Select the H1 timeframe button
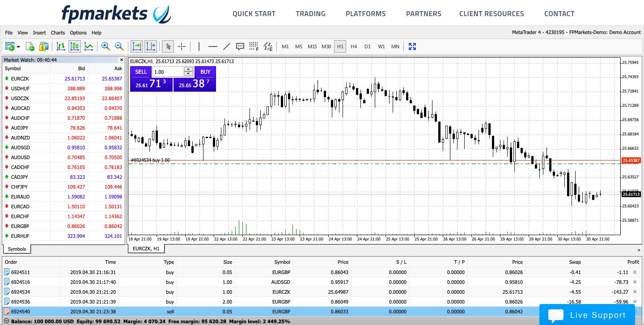This screenshot has width=644, height=325. [340, 46]
